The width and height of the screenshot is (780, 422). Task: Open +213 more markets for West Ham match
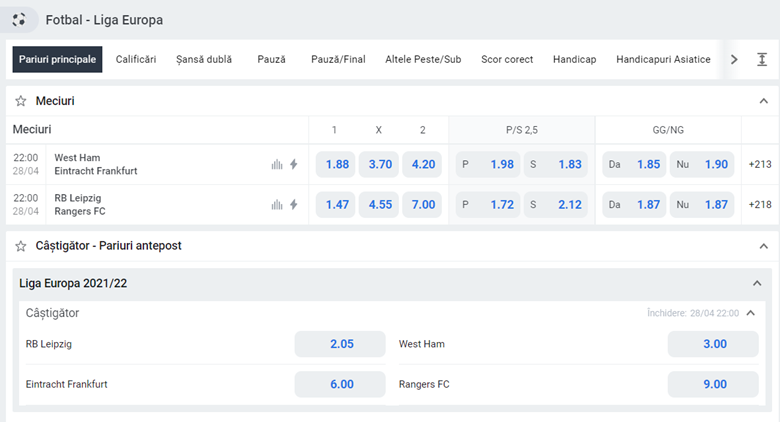[760, 164]
